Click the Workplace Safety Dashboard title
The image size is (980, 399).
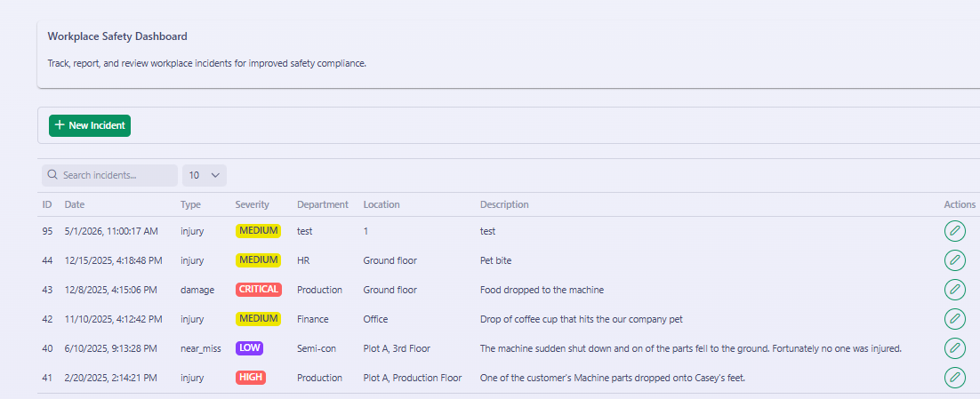[117, 36]
